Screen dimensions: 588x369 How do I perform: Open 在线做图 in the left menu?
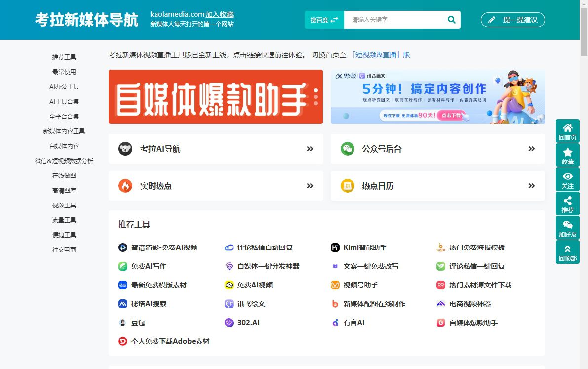pyautogui.click(x=64, y=176)
